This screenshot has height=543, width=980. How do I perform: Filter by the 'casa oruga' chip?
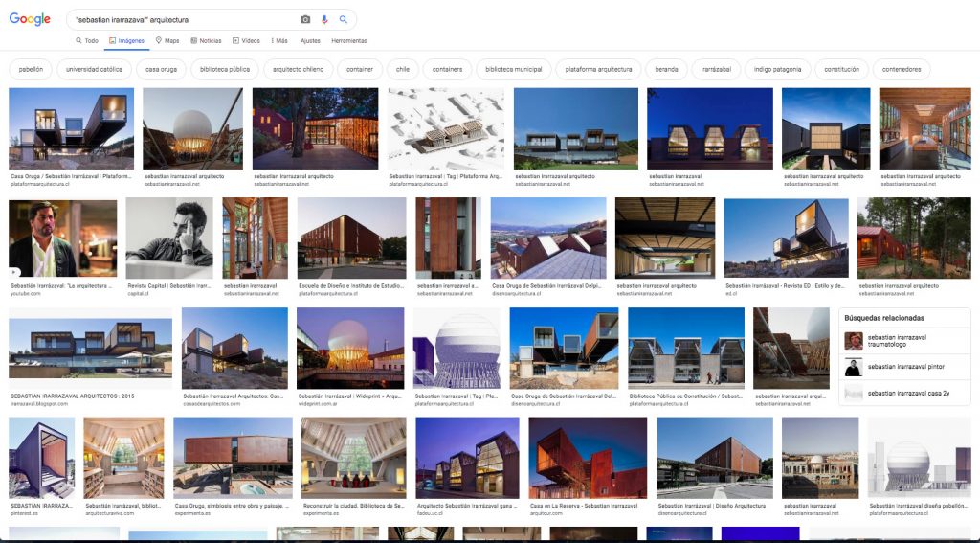pos(161,69)
